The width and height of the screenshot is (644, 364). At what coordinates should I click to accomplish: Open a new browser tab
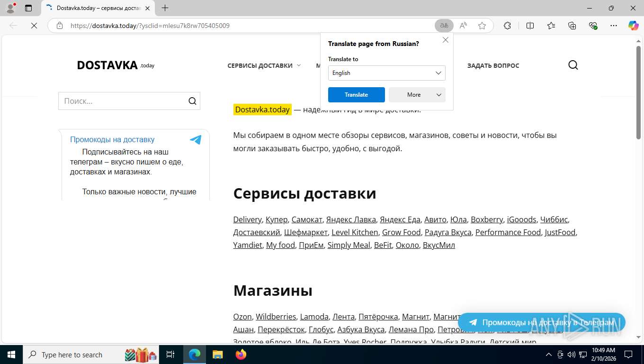pos(165,8)
